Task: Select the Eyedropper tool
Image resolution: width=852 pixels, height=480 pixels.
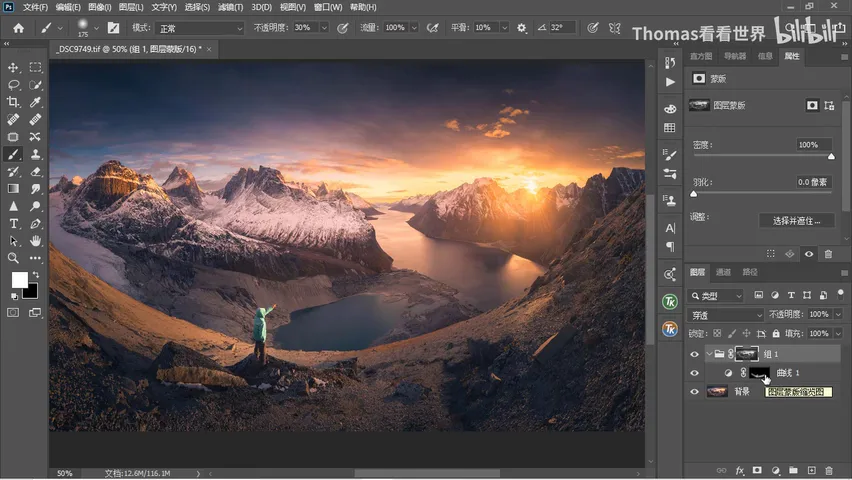Action: (35, 102)
